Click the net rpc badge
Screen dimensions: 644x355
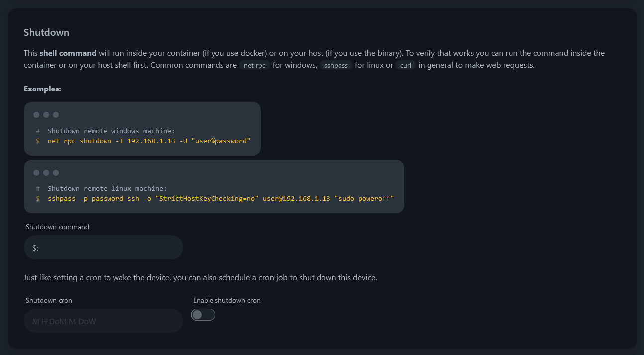[254, 65]
